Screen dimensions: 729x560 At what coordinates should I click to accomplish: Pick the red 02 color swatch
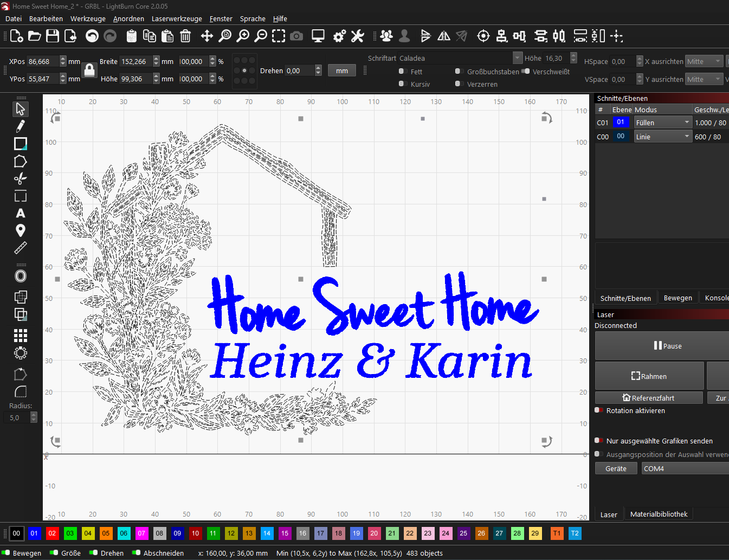click(x=52, y=533)
